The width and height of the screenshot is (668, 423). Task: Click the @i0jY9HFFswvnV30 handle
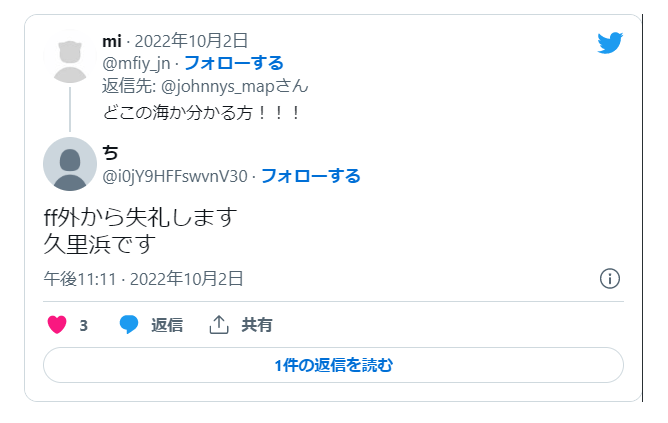175,176
